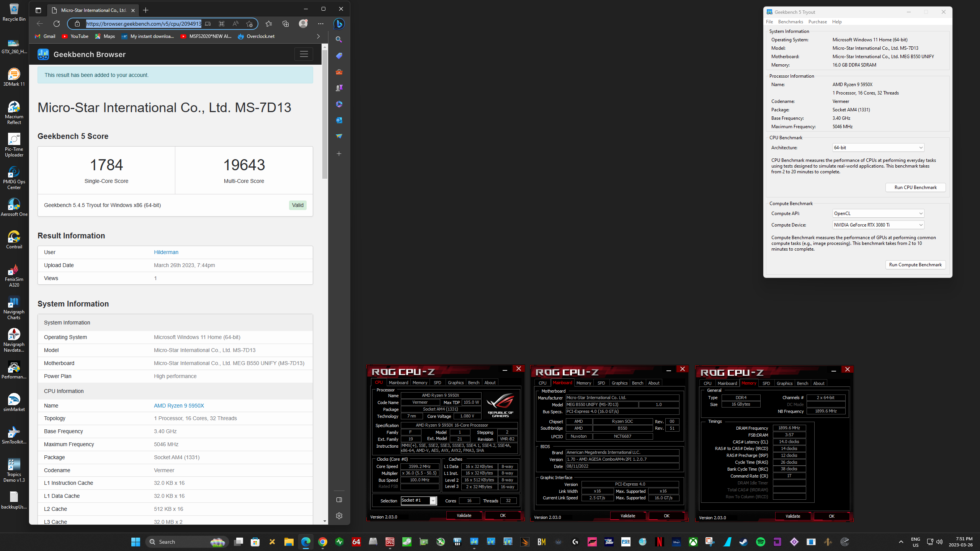The width and height of the screenshot is (980, 551).
Task: Open taskbar clock showing 7:51 PM
Action: coord(960,542)
